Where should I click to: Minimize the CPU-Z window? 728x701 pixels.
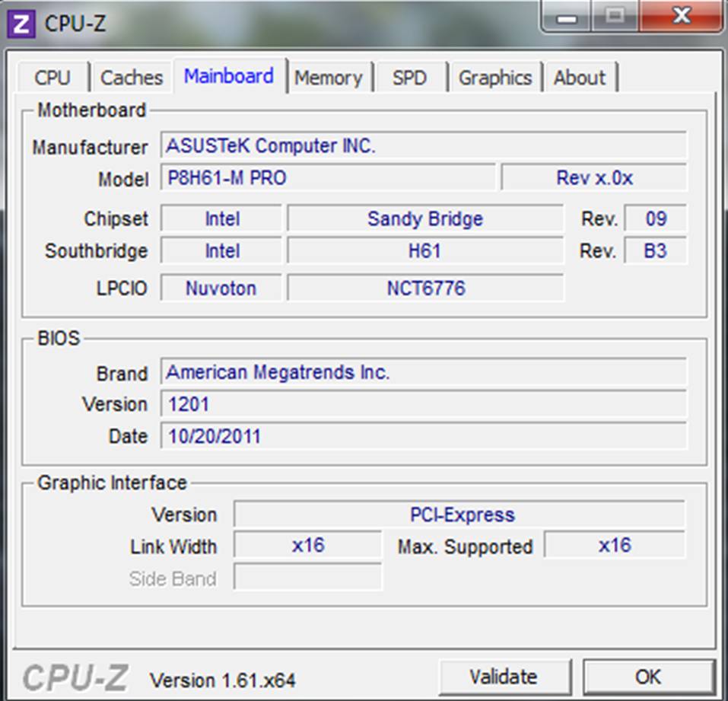[567, 17]
